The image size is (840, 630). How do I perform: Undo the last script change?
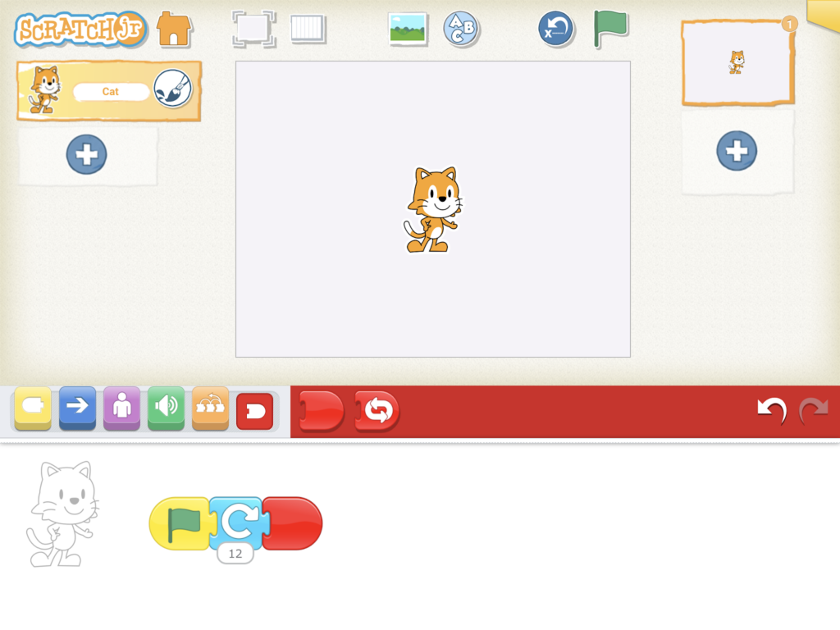coord(771,410)
